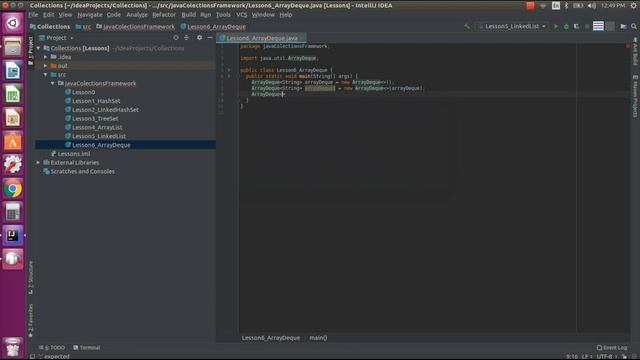Open Ubuntu Dash search from the launcher

(x=13, y=23)
